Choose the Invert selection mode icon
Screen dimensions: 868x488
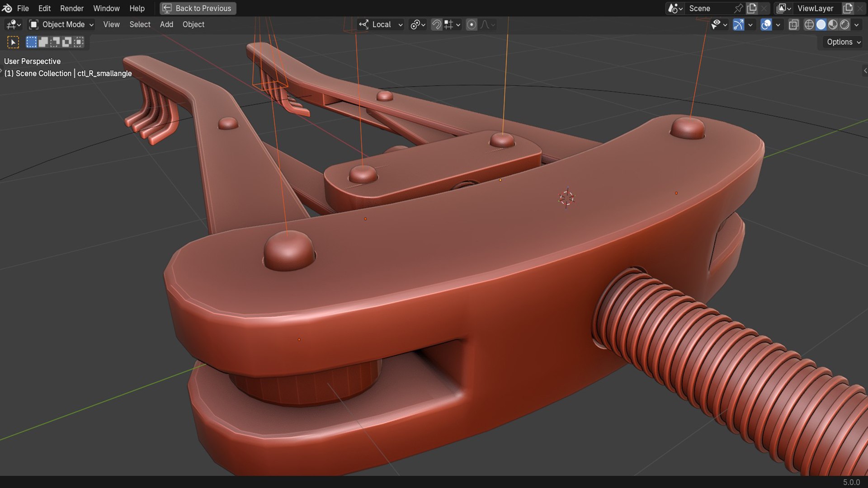[66, 42]
